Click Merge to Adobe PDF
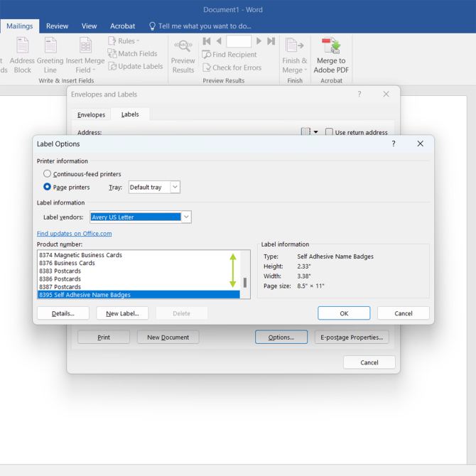476x476 pixels. [x=331, y=55]
